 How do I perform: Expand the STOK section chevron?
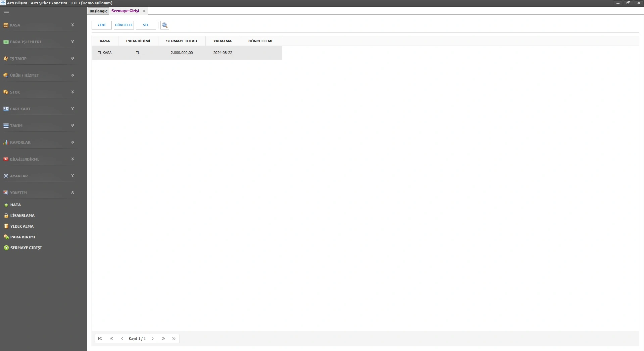pyautogui.click(x=72, y=92)
